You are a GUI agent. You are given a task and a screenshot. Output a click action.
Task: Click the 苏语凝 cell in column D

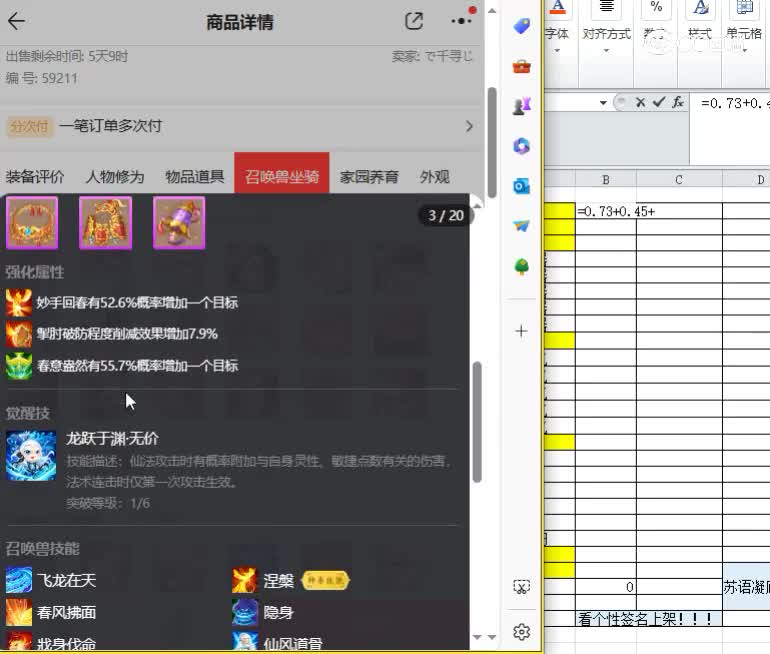point(746,587)
